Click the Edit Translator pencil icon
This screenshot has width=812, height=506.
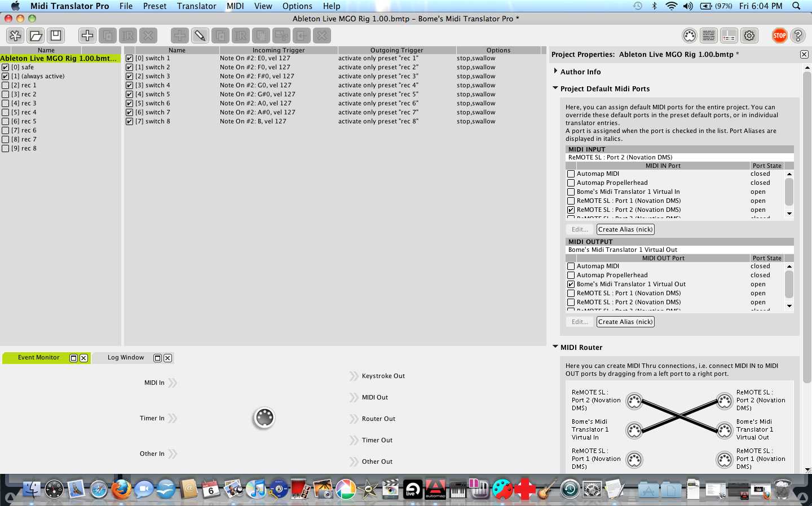200,35
